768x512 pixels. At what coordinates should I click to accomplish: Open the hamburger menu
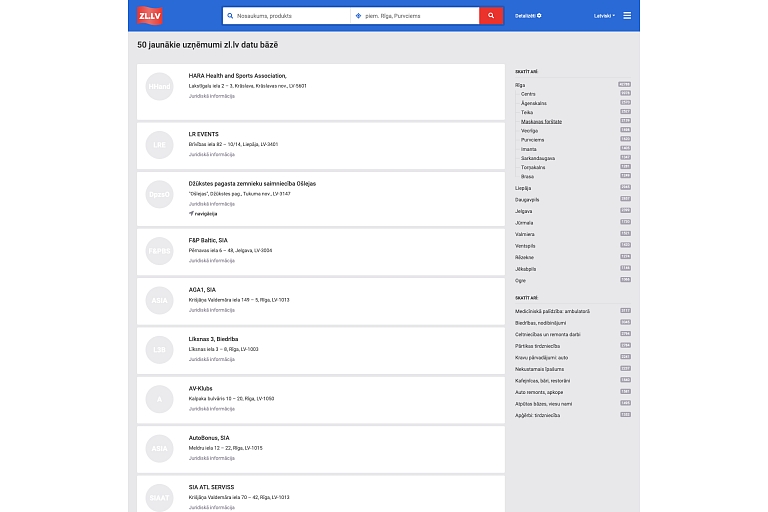627,16
